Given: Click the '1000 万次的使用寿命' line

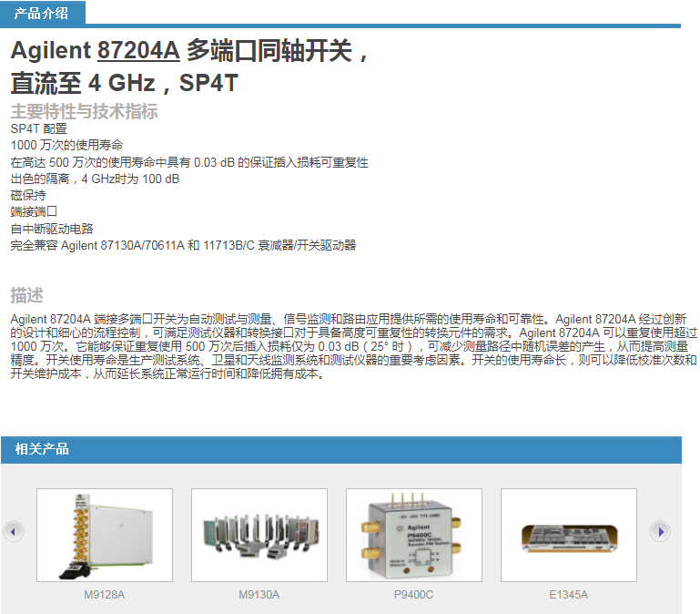Looking at the screenshot, I should click(66, 145).
